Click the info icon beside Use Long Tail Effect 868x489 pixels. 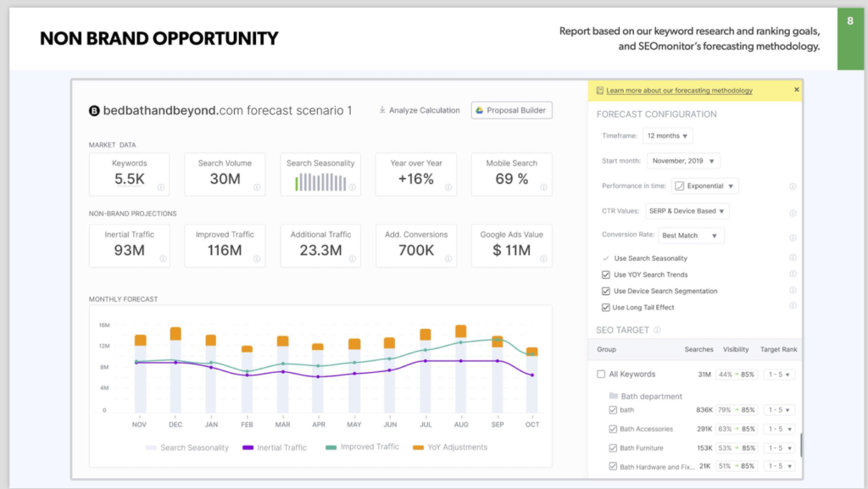pos(793,307)
